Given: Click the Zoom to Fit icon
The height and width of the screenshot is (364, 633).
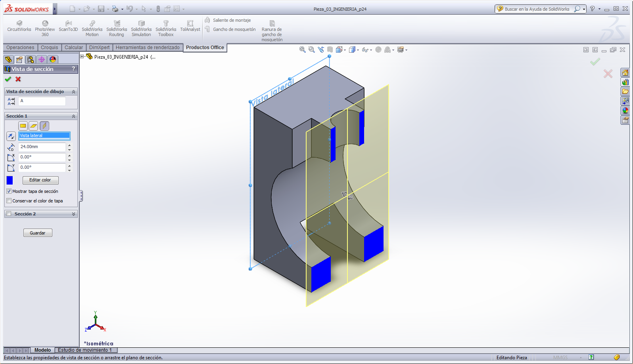Looking at the screenshot, I should point(303,50).
